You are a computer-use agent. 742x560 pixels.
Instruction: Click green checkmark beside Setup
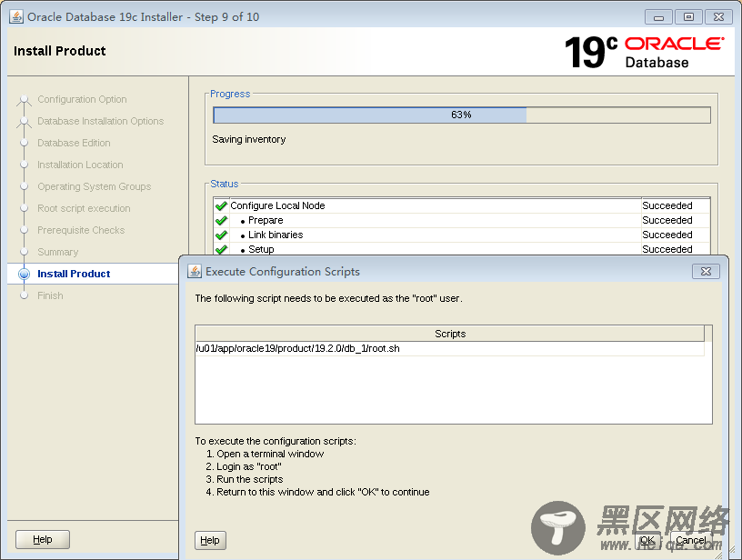coord(221,249)
